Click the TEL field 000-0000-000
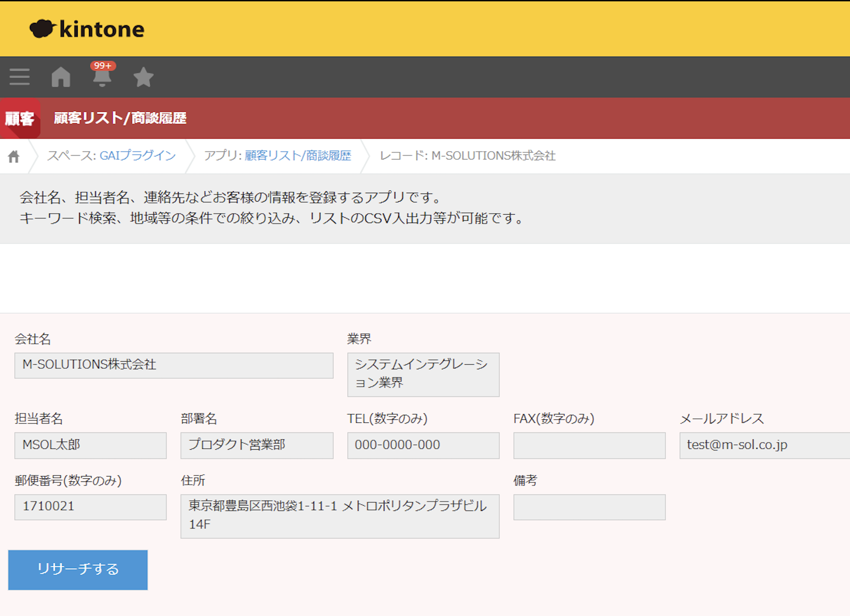Image resolution: width=850 pixels, height=616 pixels. coord(423,445)
